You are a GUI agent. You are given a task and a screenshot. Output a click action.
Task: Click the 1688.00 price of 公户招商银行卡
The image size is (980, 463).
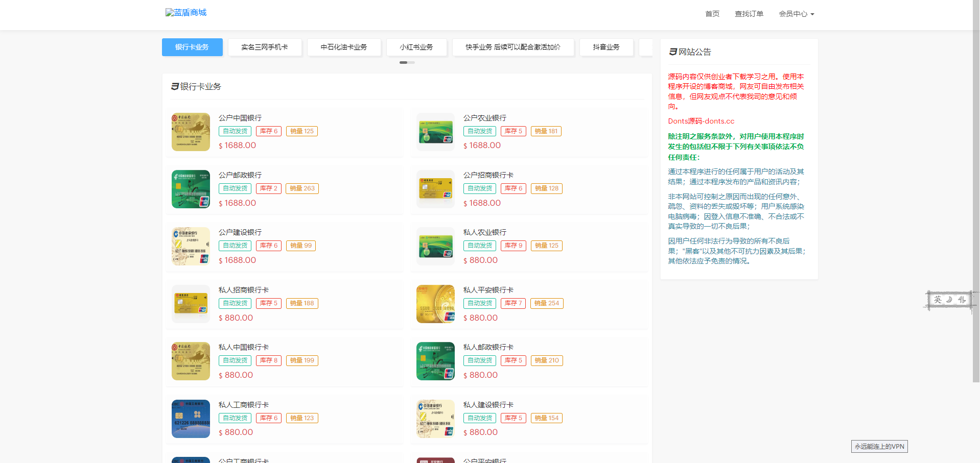click(x=482, y=203)
